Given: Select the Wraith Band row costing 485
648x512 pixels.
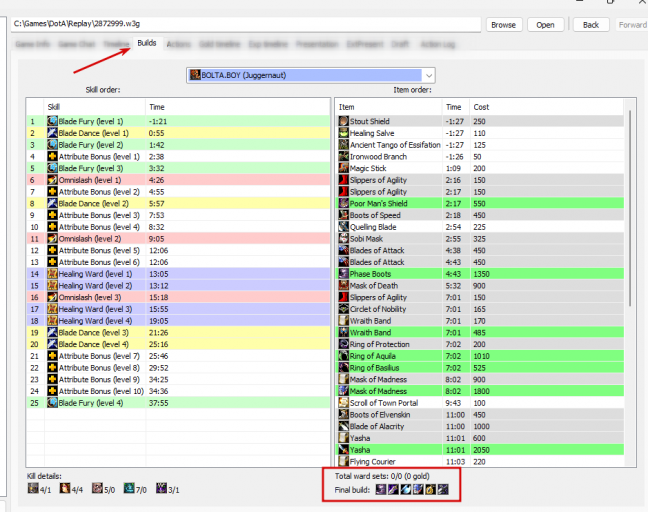Looking at the screenshot, I should (x=480, y=333).
